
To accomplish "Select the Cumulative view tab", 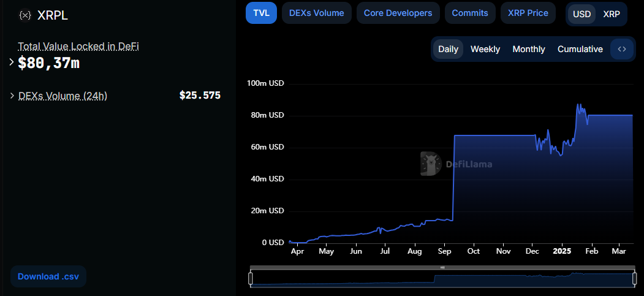I will click(x=580, y=49).
